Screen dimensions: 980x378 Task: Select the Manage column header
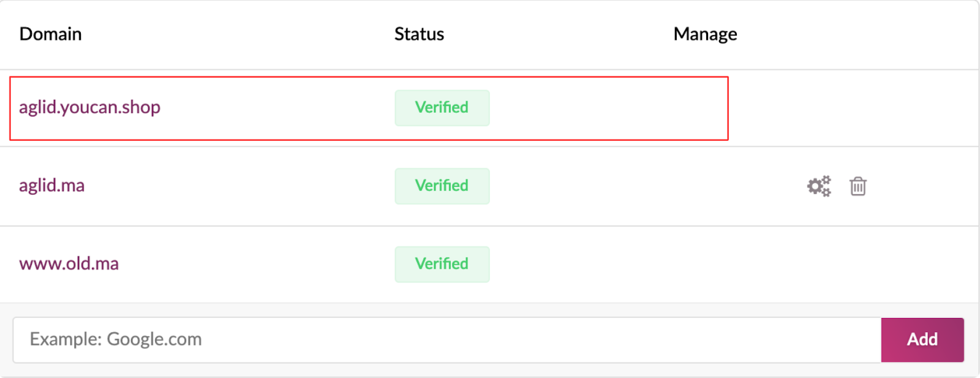click(x=706, y=34)
